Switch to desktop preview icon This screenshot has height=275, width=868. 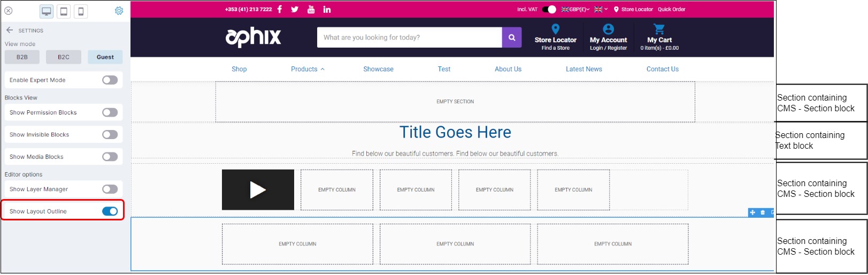point(47,11)
